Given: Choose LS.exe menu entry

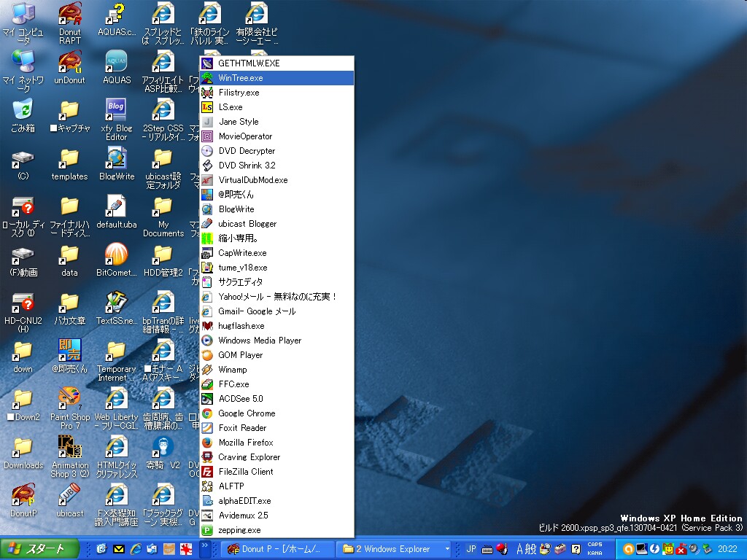Looking at the screenshot, I should point(276,107).
